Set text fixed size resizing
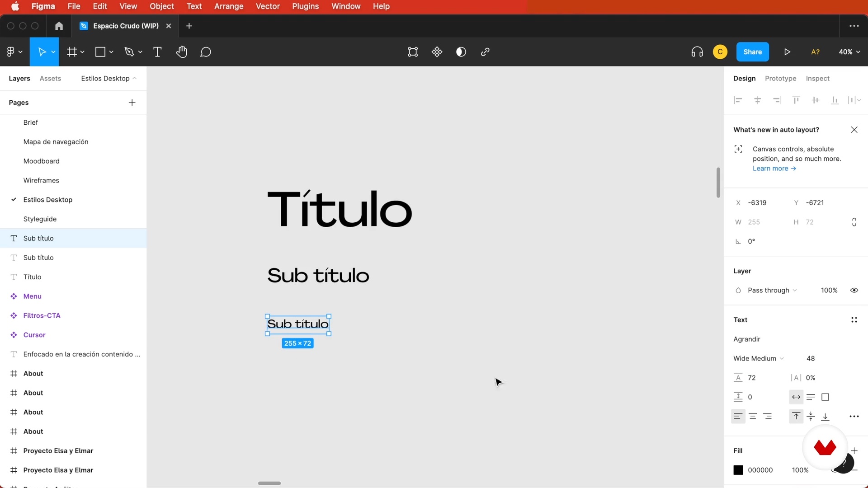This screenshot has height=488, width=868. coord(825,397)
